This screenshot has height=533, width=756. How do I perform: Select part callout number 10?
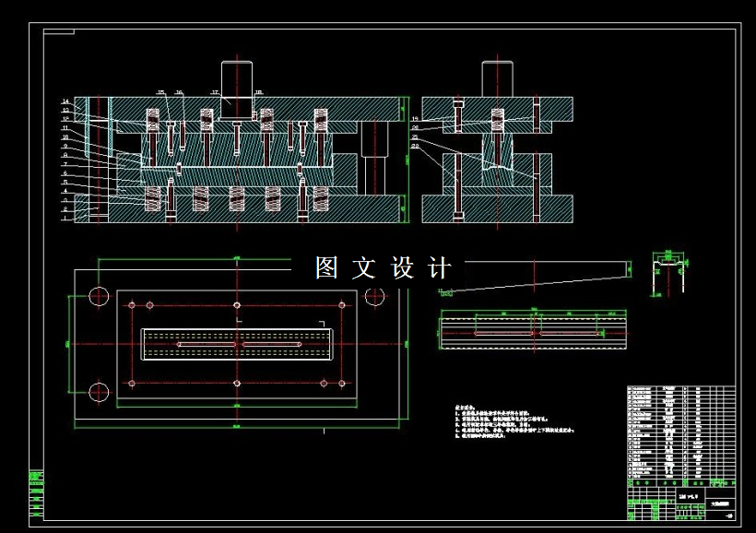pos(65,137)
